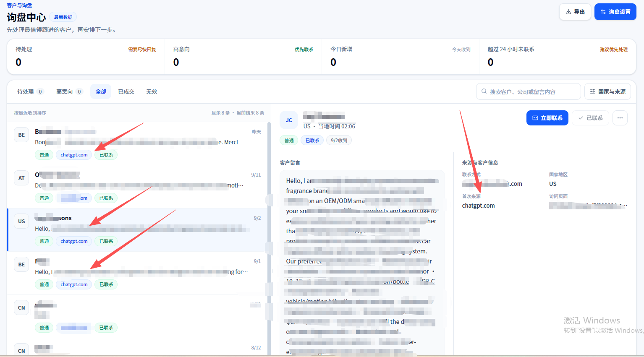Click the 立即联系 contact now button

pyautogui.click(x=547, y=118)
